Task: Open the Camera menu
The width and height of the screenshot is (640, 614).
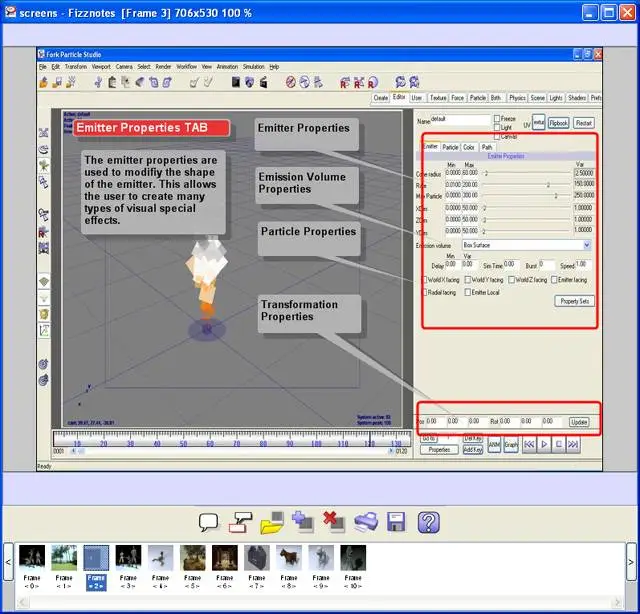Action: pos(124,67)
